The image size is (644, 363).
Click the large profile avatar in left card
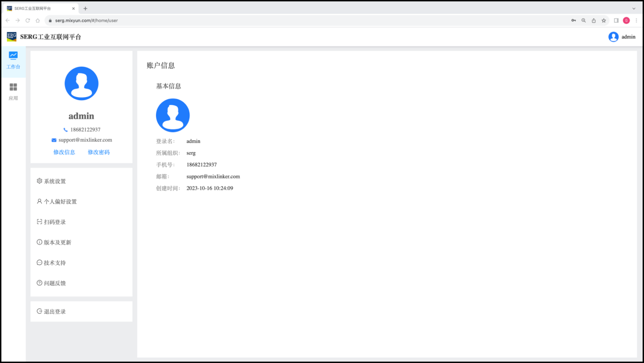point(81,83)
